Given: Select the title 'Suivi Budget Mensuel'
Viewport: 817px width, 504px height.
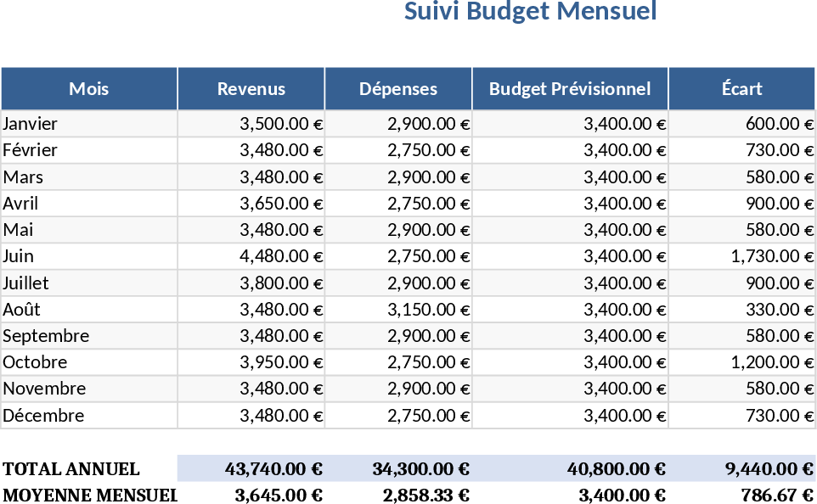Looking at the screenshot, I should tap(530, 12).
